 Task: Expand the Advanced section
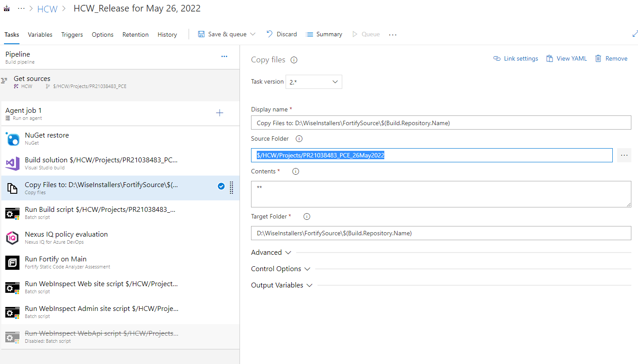click(271, 253)
